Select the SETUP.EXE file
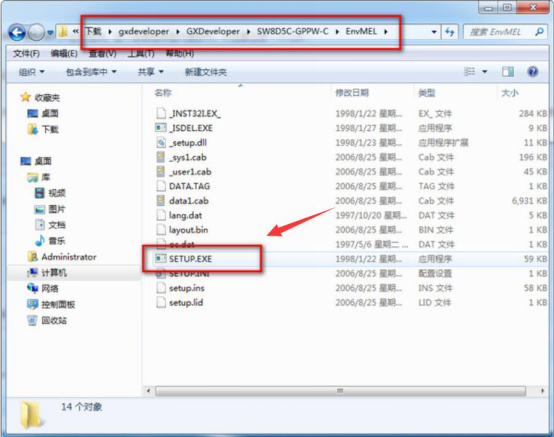 coord(190,259)
